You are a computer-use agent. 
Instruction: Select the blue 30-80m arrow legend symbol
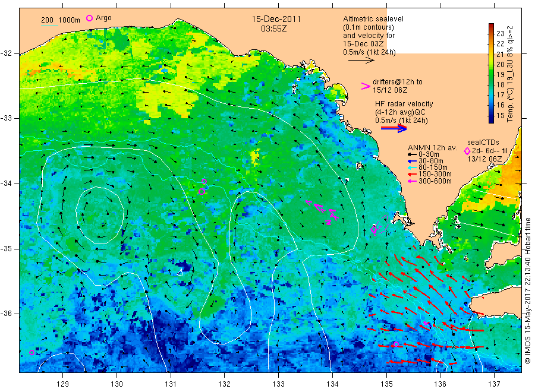[x=412, y=161]
